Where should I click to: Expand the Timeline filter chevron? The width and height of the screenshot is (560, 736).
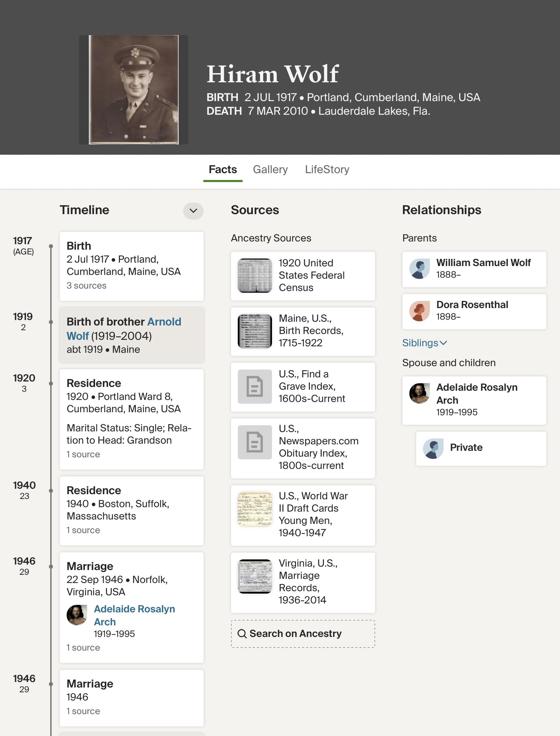click(x=193, y=211)
